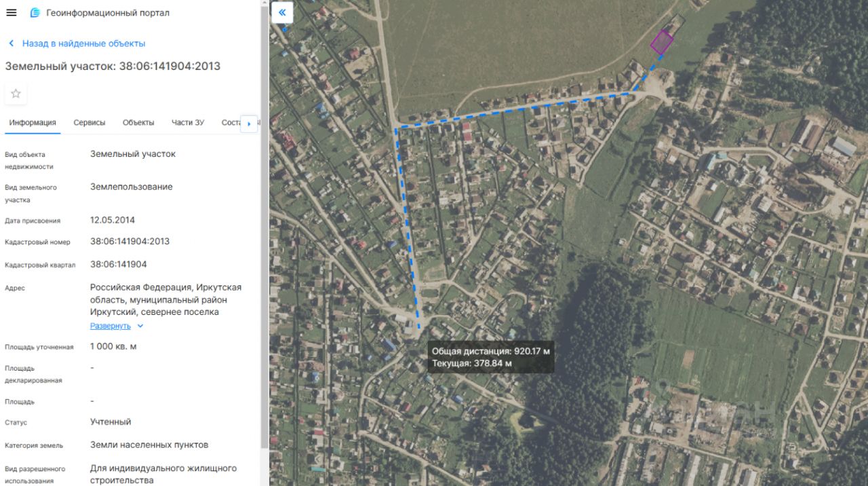Select the Информация tab
Image resolution: width=868 pixels, height=486 pixels.
(x=33, y=123)
